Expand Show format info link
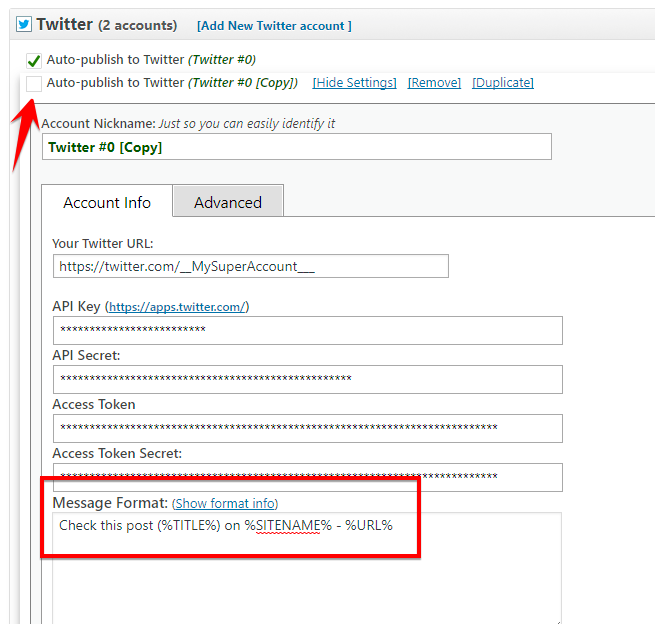 pyautogui.click(x=226, y=503)
